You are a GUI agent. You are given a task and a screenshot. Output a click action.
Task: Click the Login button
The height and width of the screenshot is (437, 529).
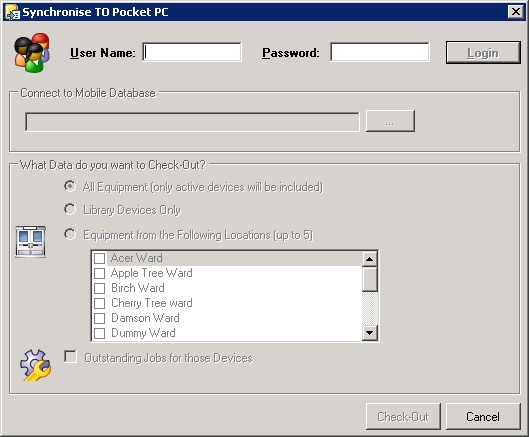[x=483, y=53]
